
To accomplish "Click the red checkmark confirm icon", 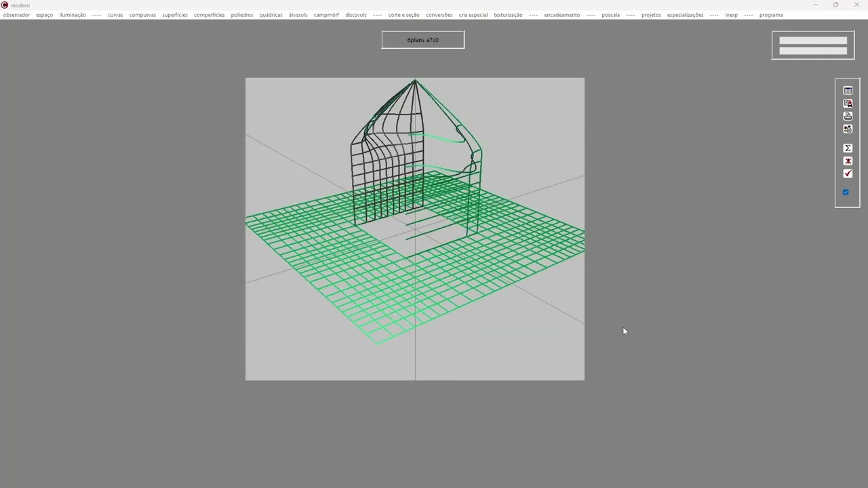I will [x=848, y=174].
